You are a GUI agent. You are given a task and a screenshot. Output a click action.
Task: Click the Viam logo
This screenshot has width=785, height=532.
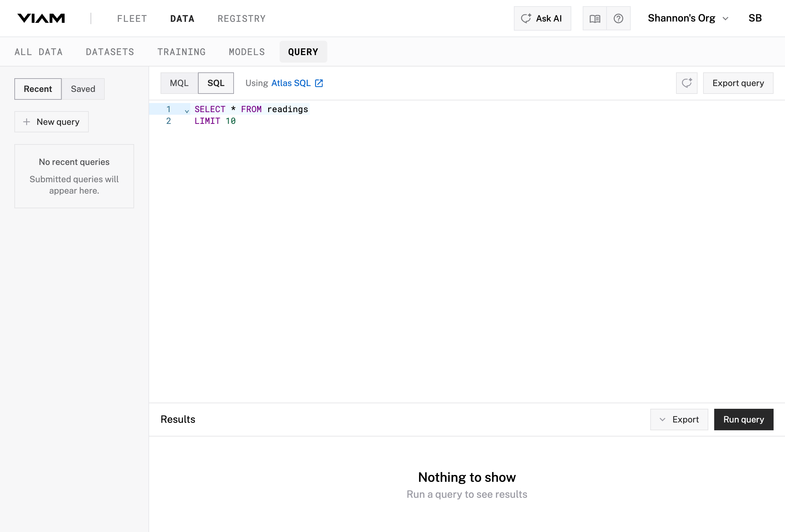click(41, 18)
